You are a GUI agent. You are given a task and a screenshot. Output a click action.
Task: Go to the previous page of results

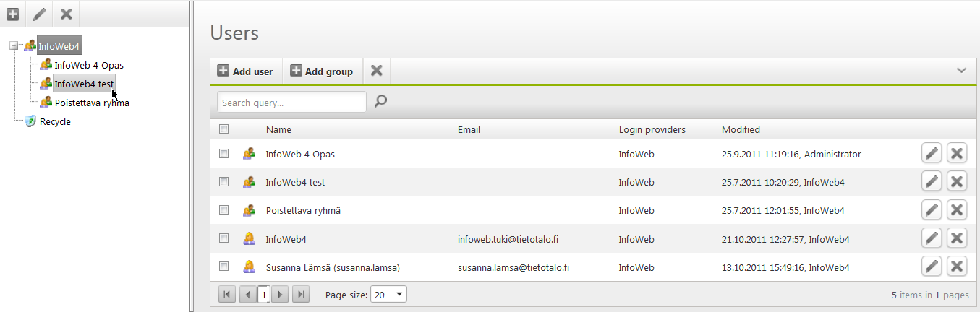[248, 295]
